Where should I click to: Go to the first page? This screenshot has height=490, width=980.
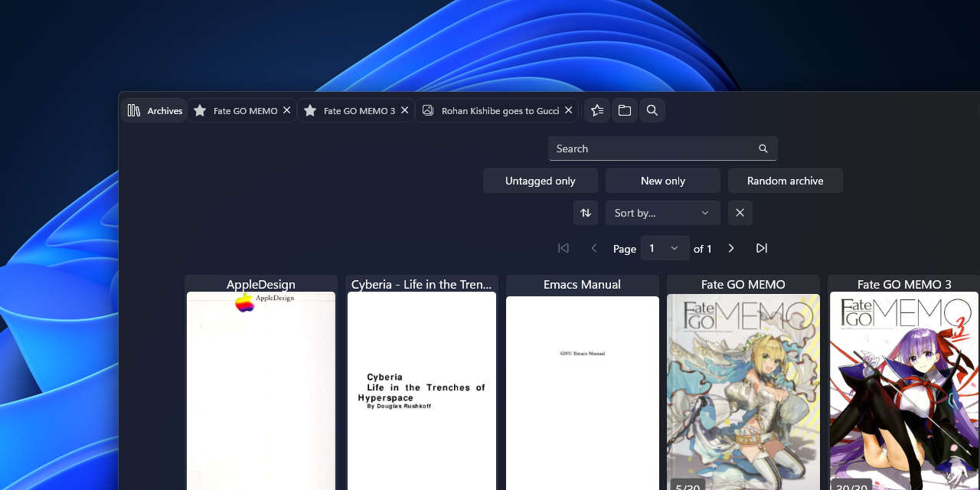[563, 248]
